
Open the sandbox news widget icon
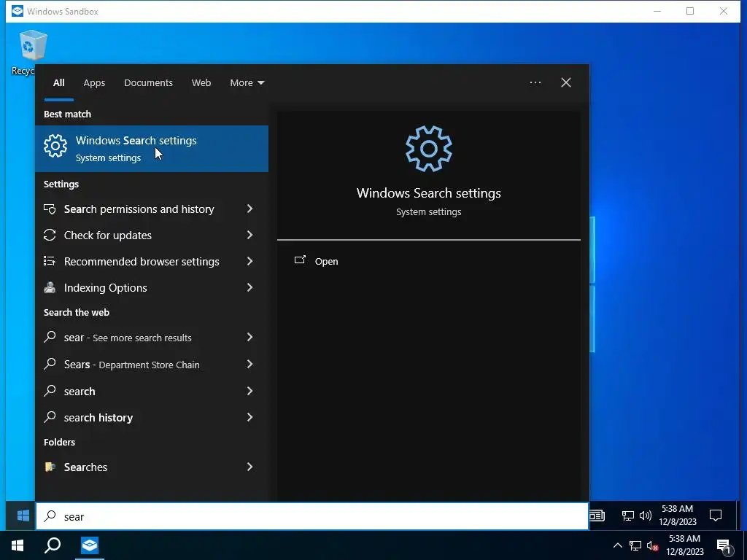click(x=597, y=516)
